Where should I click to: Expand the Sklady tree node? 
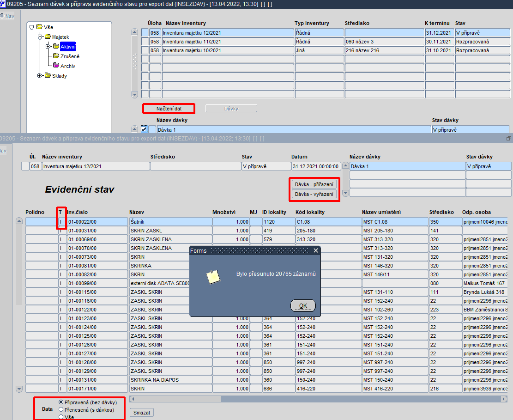point(40,76)
